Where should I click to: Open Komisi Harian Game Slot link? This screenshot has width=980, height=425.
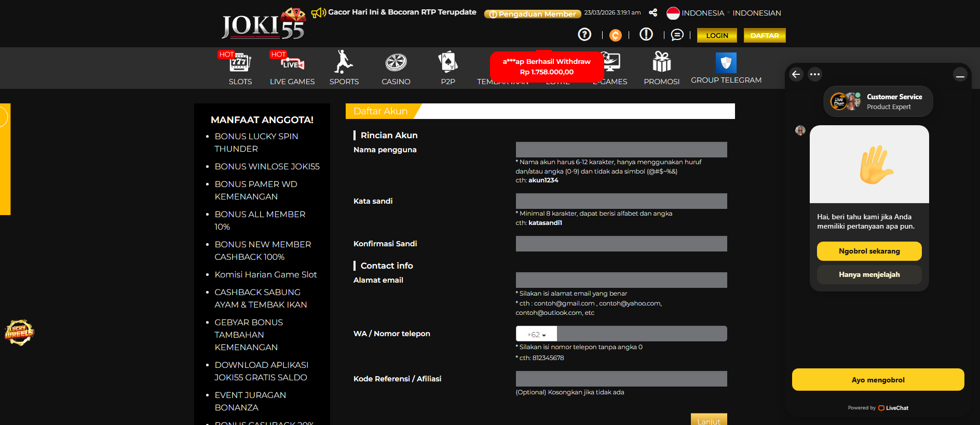tap(266, 274)
